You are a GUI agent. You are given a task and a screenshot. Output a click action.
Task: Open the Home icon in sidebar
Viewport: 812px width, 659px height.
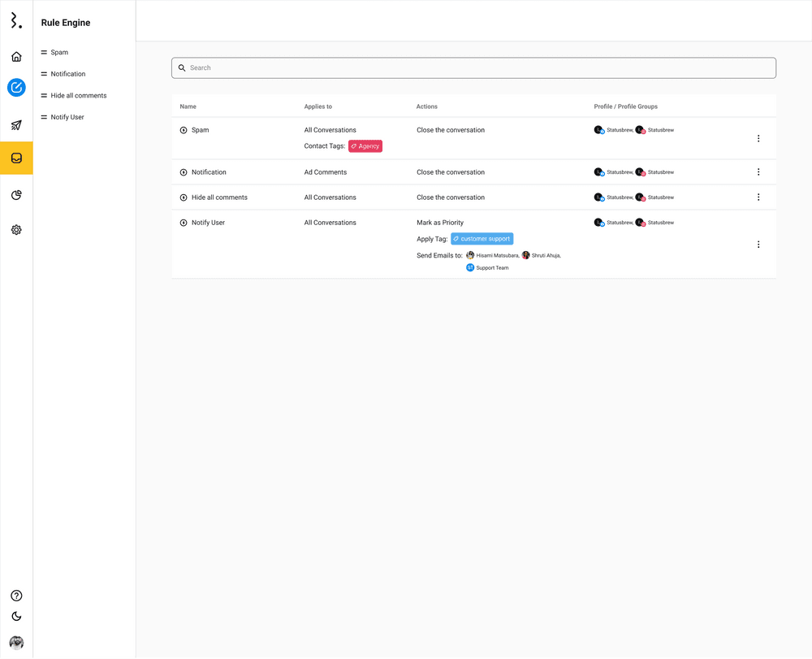16,57
